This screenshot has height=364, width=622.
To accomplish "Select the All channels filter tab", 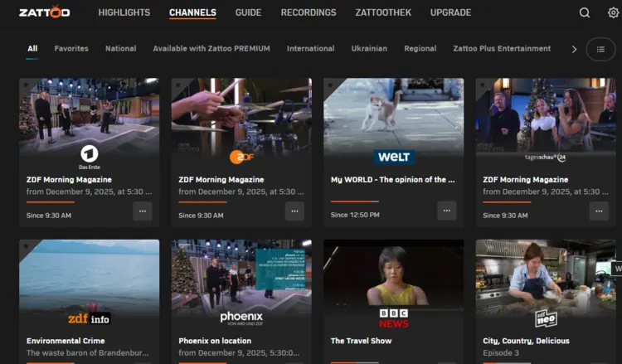I will (x=32, y=49).
